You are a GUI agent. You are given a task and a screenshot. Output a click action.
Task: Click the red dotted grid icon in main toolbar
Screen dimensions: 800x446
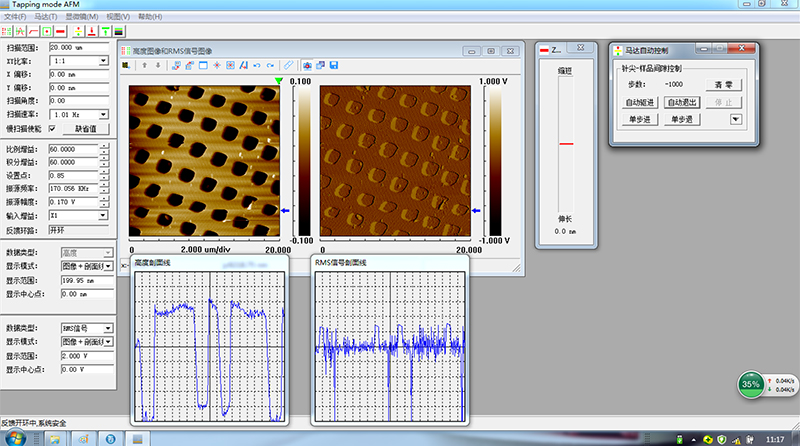click(x=6, y=30)
